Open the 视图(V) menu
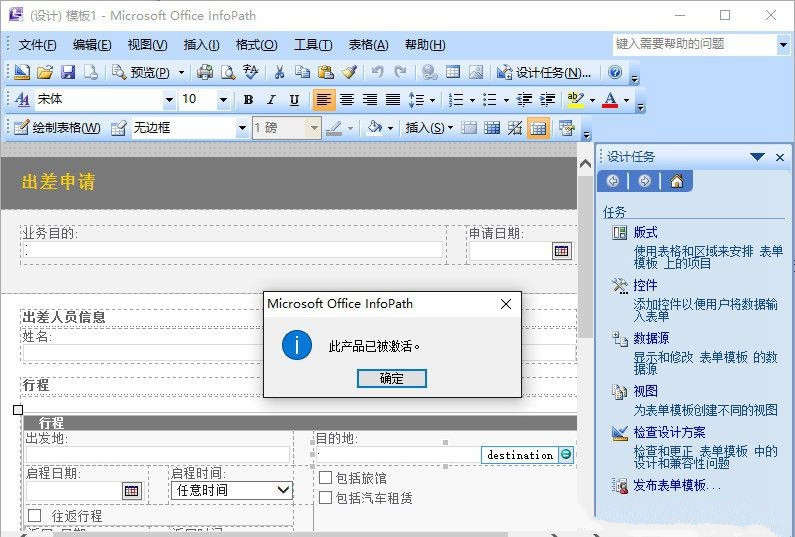 [148, 45]
